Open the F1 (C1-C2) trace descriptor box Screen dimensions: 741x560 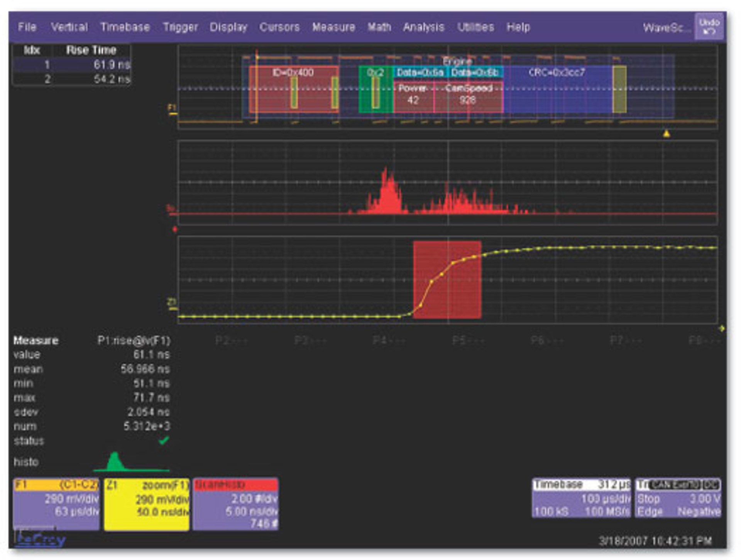[56, 504]
